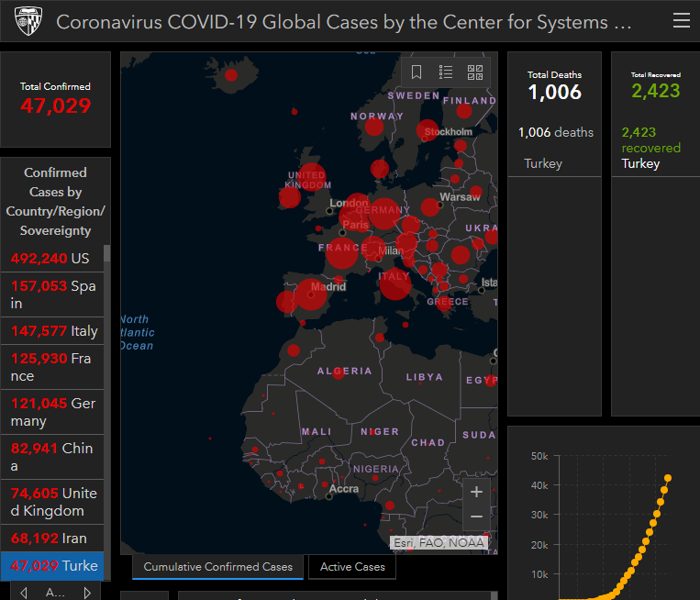Go to previous country list page arrow
700x600 pixels.
point(24,592)
